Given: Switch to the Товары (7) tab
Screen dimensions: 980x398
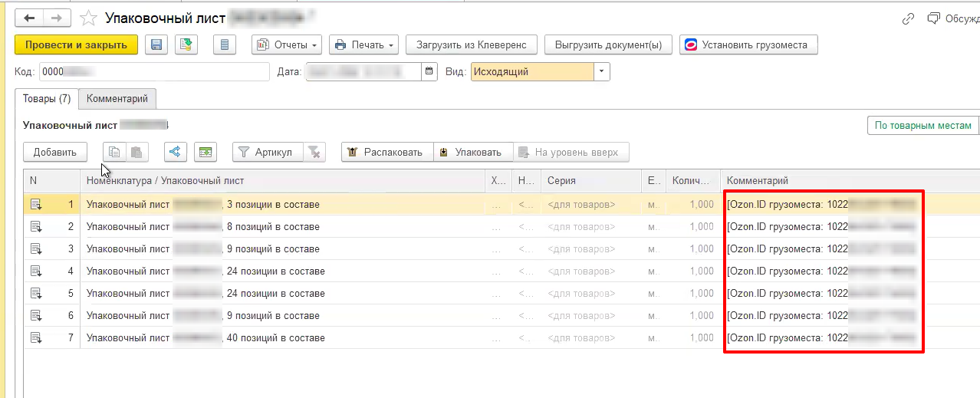Looking at the screenshot, I should coord(47,99).
